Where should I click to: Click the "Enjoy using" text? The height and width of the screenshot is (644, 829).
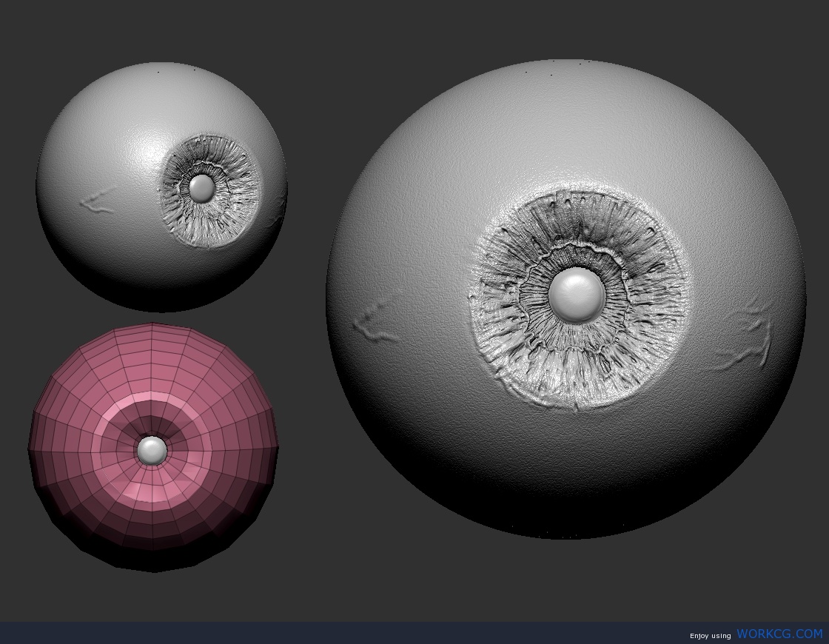click(710, 636)
